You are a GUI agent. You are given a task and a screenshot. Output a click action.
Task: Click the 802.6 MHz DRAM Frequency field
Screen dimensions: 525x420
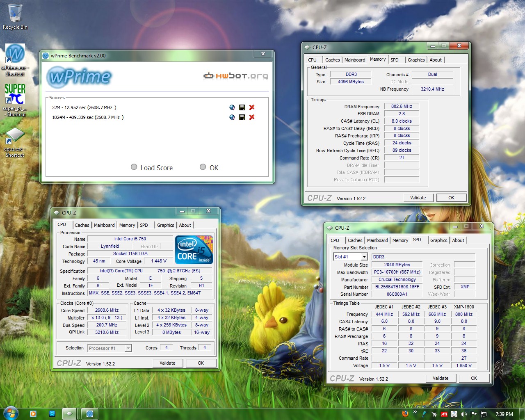(x=402, y=106)
